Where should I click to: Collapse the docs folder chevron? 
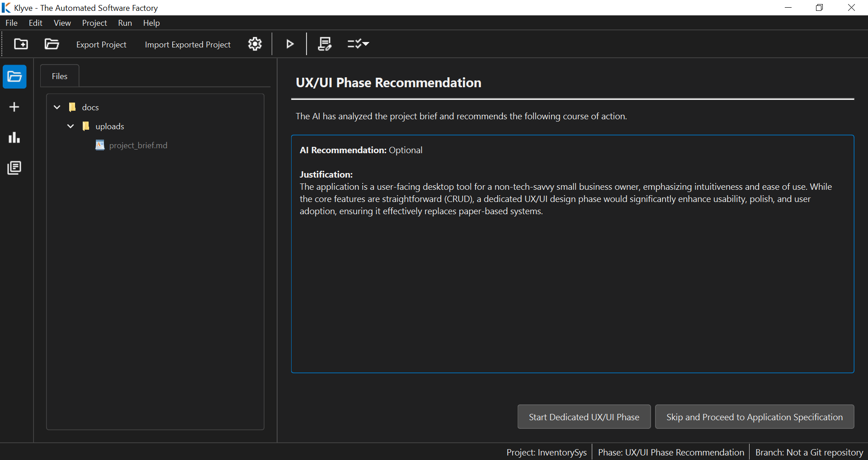57,107
